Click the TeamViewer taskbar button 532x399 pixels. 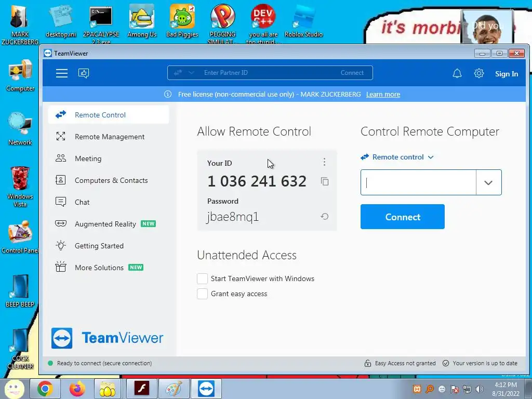tap(206, 389)
